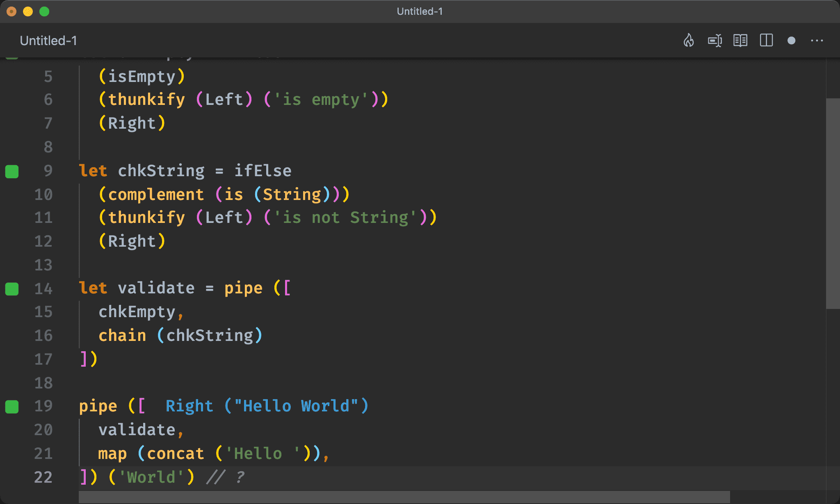The width and height of the screenshot is (840, 504).
Task: Click 'Right' on line 12
Action: click(x=132, y=241)
